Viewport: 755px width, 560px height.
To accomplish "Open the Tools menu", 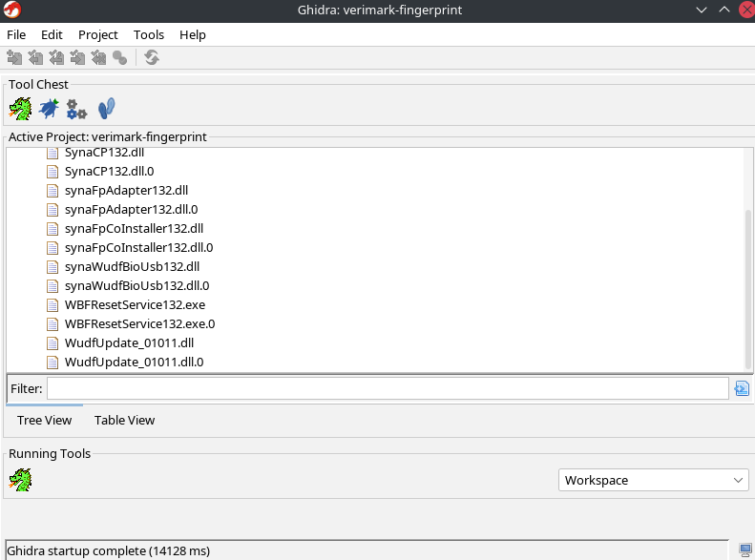I will pyautogui.click(x=149, y=34).
